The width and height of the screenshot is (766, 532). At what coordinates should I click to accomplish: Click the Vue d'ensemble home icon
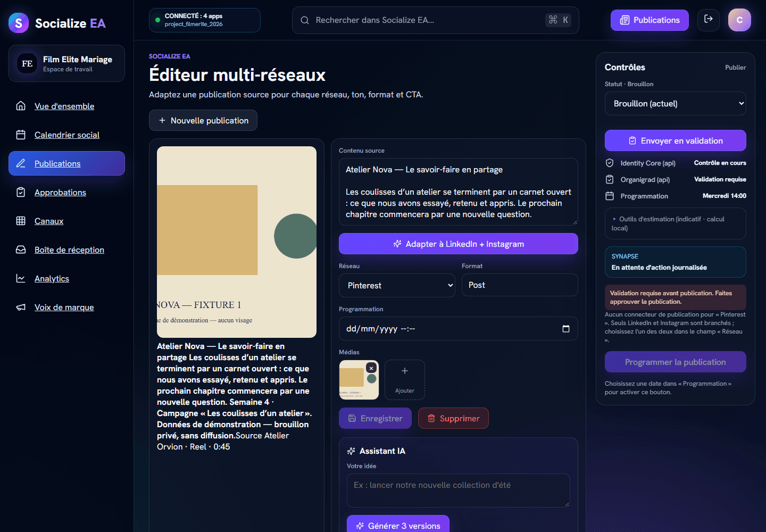pyautogui.click(x=21, y=106)
